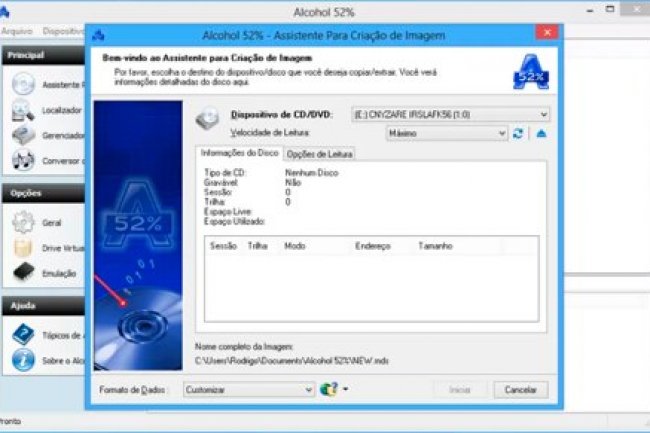Expand the Dispositivo de CD/DVD dropdown
This screenshot has width=650, height=433.
(x=543, y=115)
